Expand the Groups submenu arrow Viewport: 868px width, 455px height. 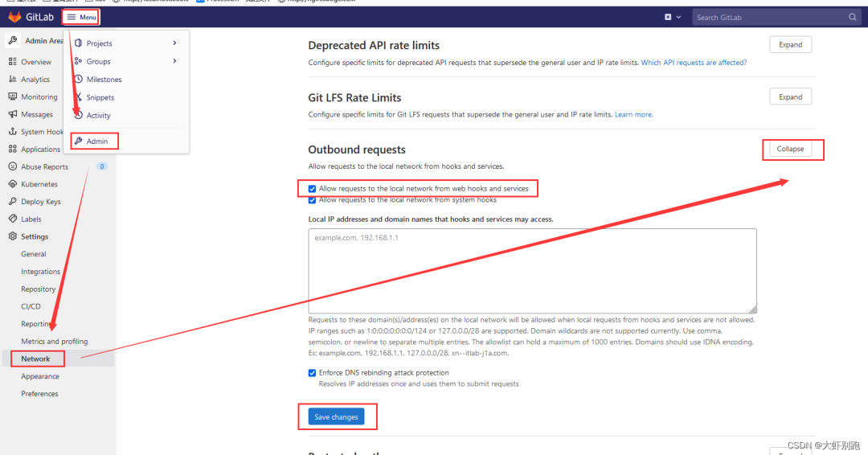coord(175,61)
